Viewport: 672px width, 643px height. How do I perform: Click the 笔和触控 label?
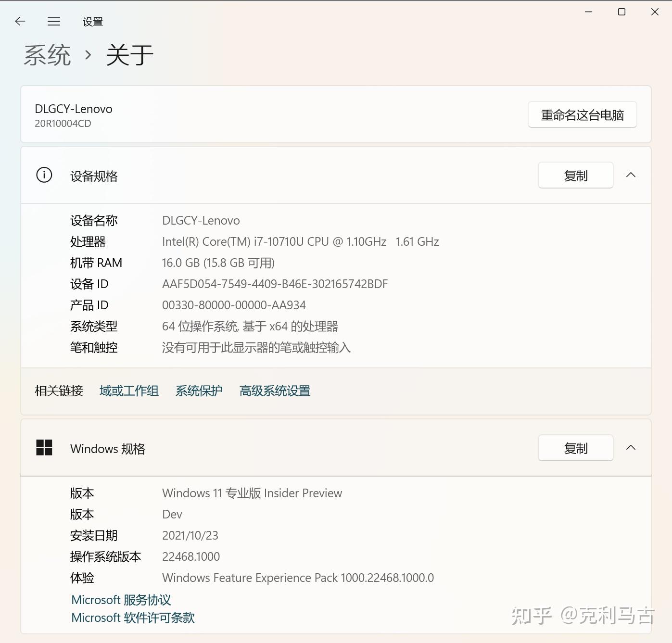[x=94, y=348]
